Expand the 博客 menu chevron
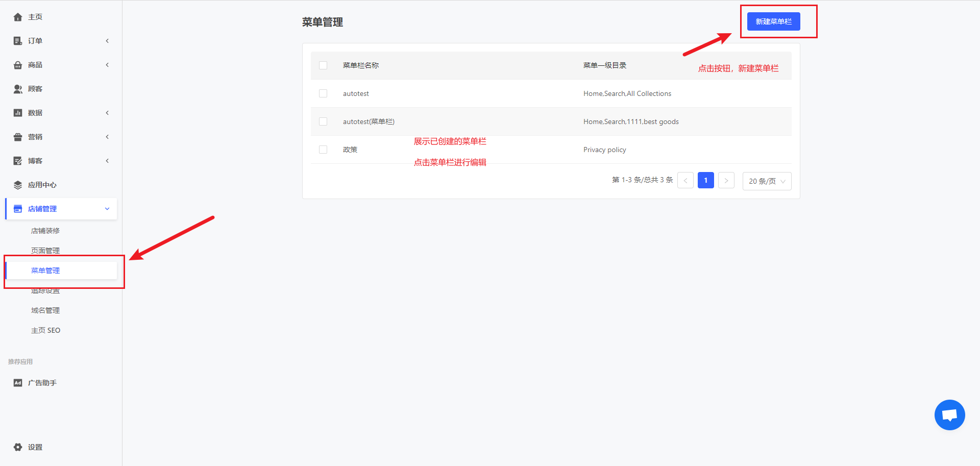The width and height of the screenshot is (980, 466). pyautogui.click(x=107, y=161)
